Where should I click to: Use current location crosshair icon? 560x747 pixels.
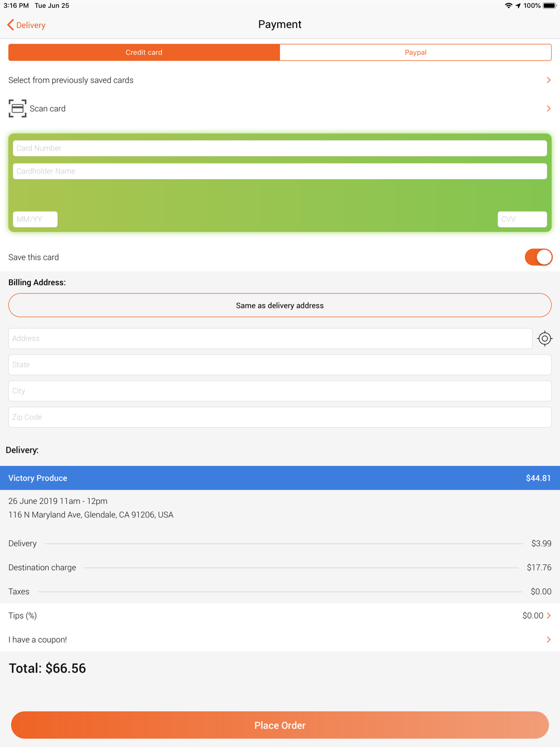(x=544, y=339)
